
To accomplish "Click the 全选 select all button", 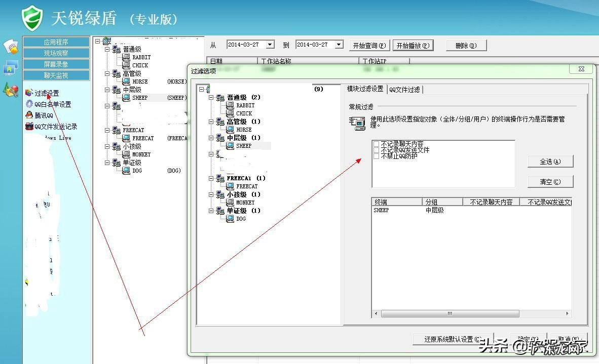I will [x=550, y=161].
